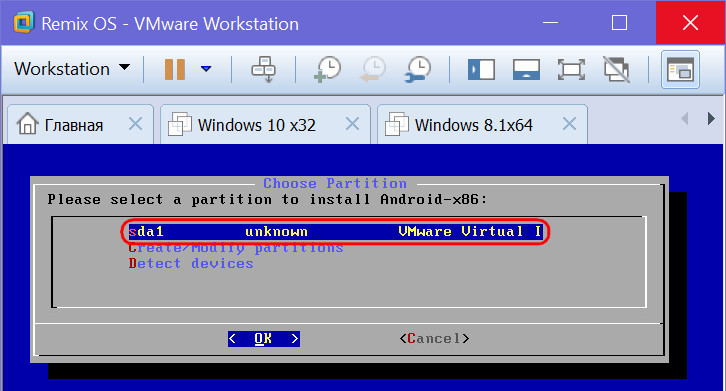The image size is (726, 391).
Task: Click the VMware Workstation app icon
Action: [24, 22]
